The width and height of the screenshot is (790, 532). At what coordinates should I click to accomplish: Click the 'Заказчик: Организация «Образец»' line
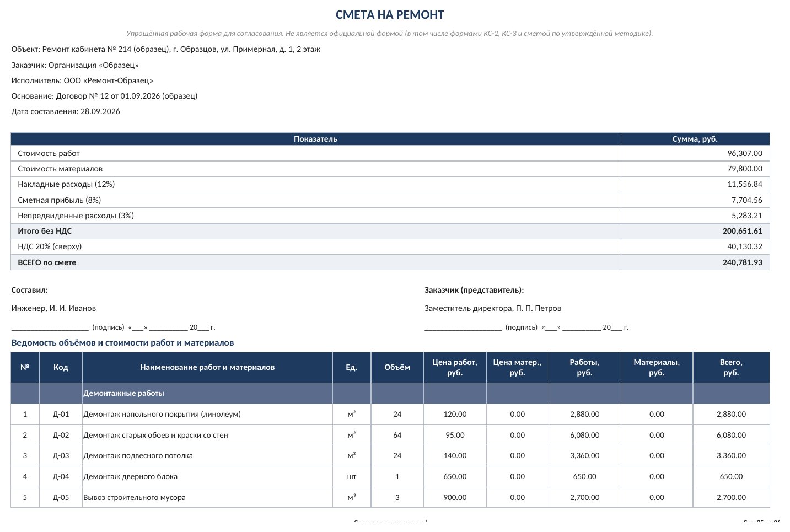pos(75,65)
